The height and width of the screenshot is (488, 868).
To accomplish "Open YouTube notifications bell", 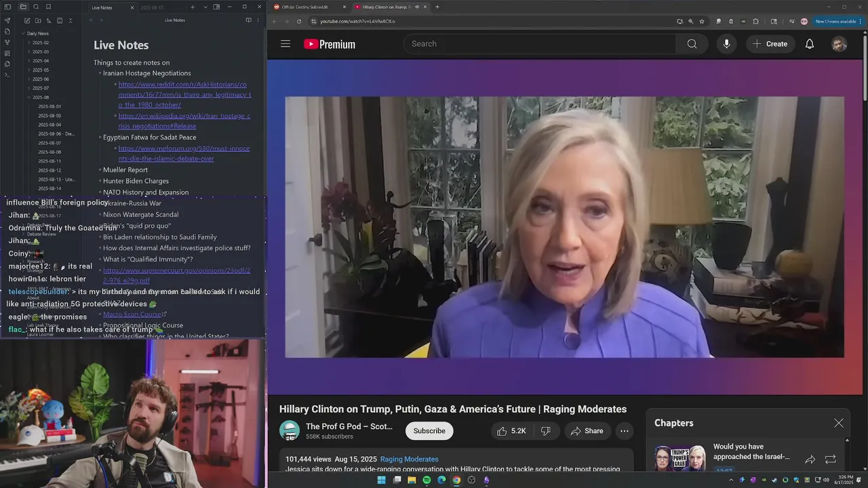I will coord(810,44).
